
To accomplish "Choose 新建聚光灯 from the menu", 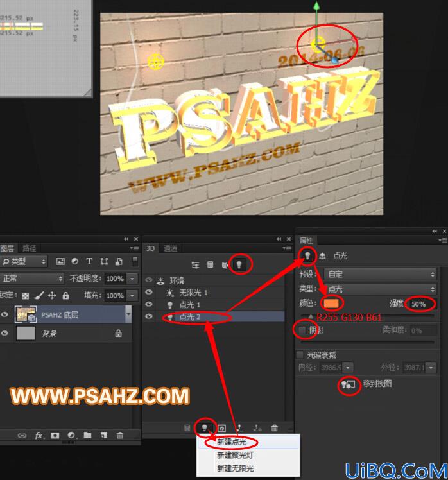I will coord(248,455).
